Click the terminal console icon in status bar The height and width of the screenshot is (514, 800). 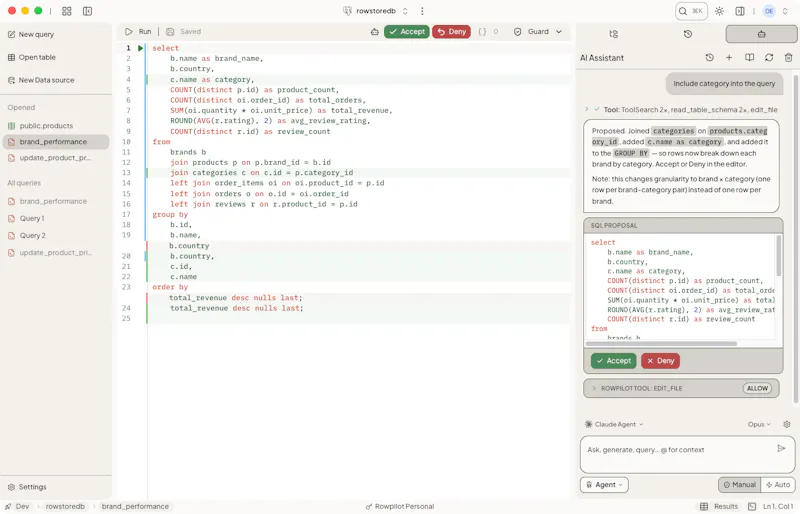coord(752,506)
